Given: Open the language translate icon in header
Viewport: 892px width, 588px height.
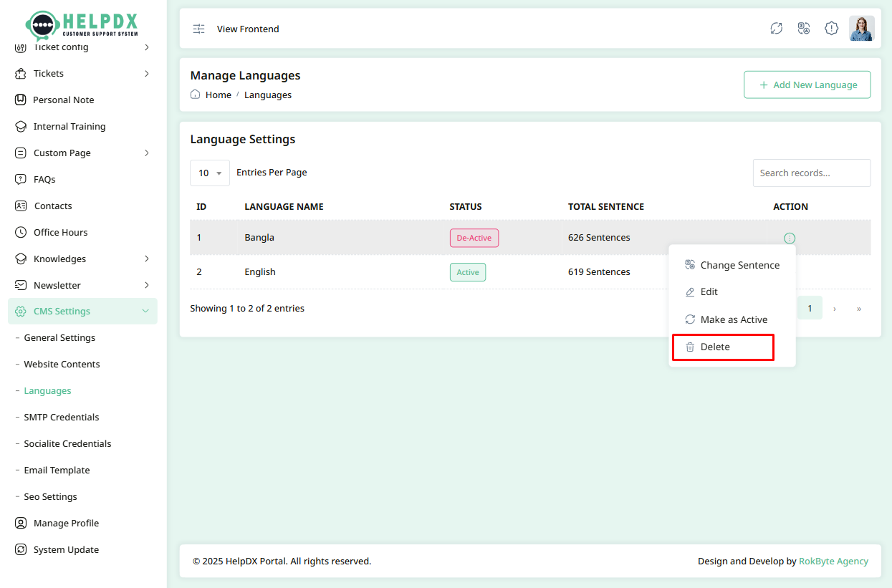Looking at the screenshot, I should click(804, 29).
